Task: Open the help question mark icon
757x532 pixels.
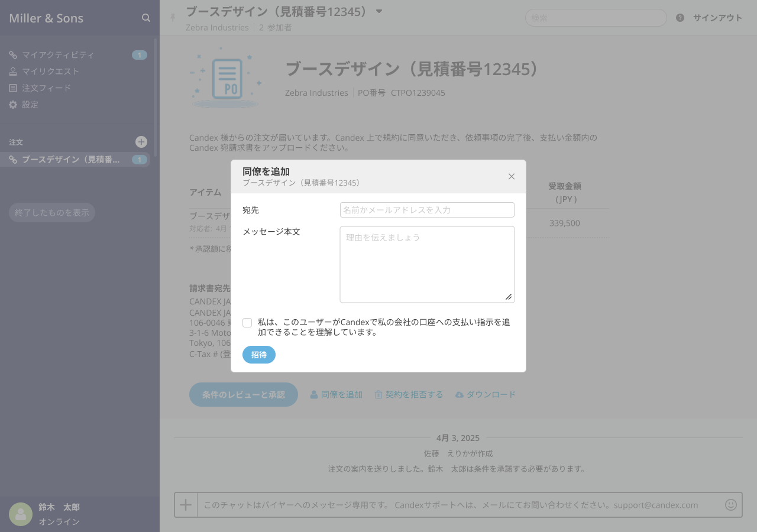Action: [680, 18]
